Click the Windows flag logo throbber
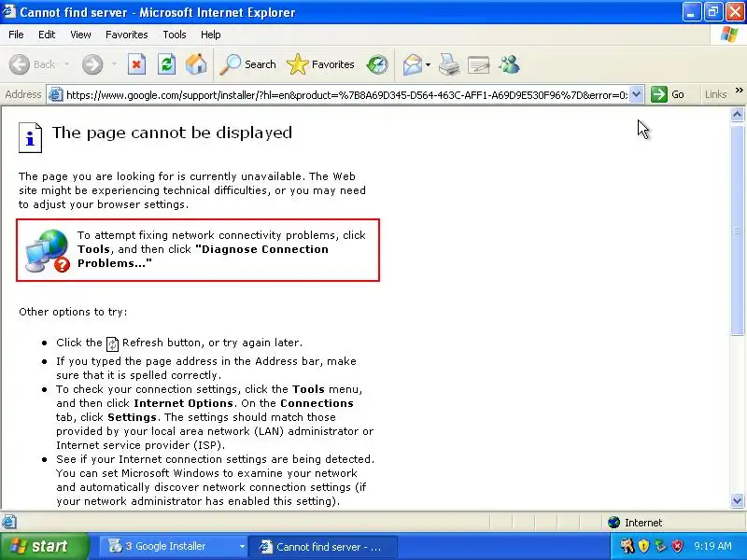This screenshot has width=747, height=560. [728, 35]
